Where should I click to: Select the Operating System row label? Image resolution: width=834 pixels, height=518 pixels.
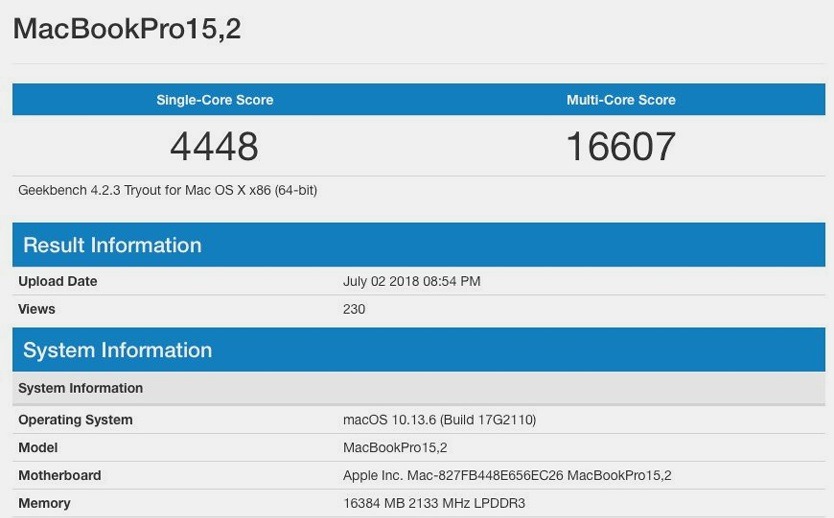75,420
